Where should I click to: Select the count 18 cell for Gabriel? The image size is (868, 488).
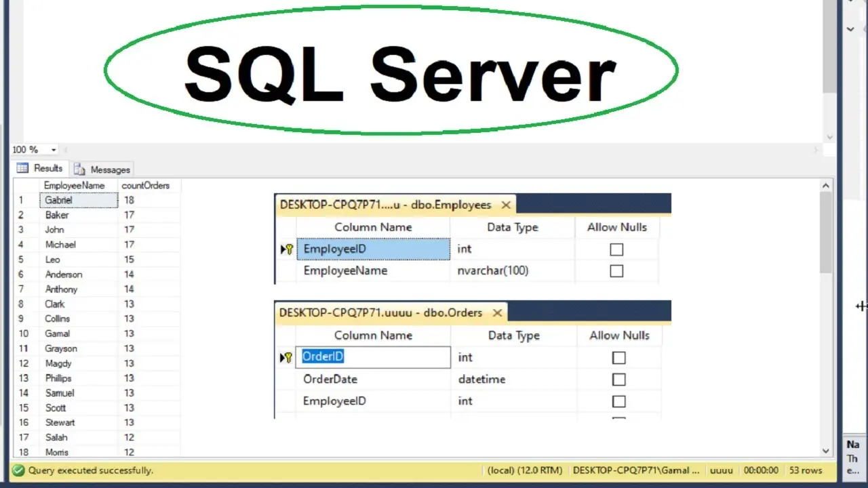[x=149, y=200]
